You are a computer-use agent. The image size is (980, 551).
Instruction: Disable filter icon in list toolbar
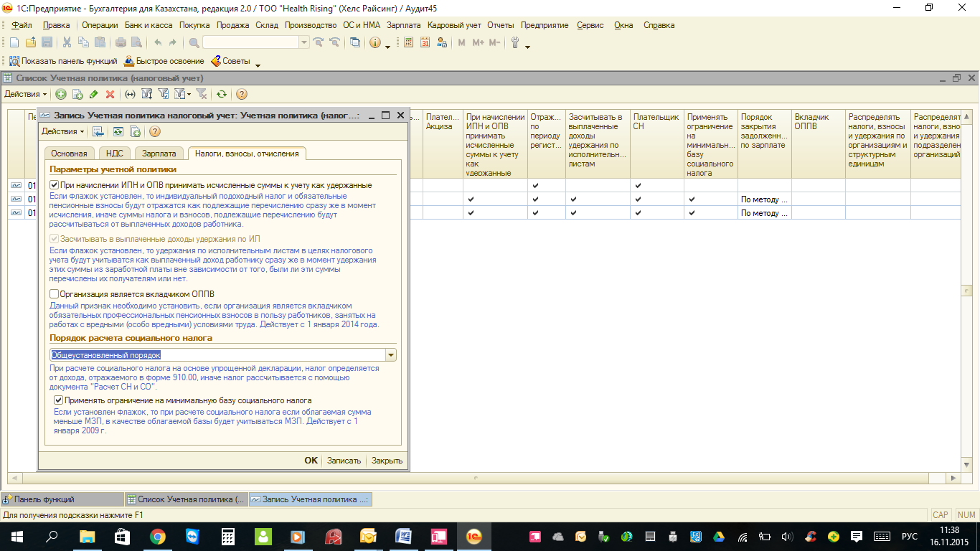[x=202, y=94]
